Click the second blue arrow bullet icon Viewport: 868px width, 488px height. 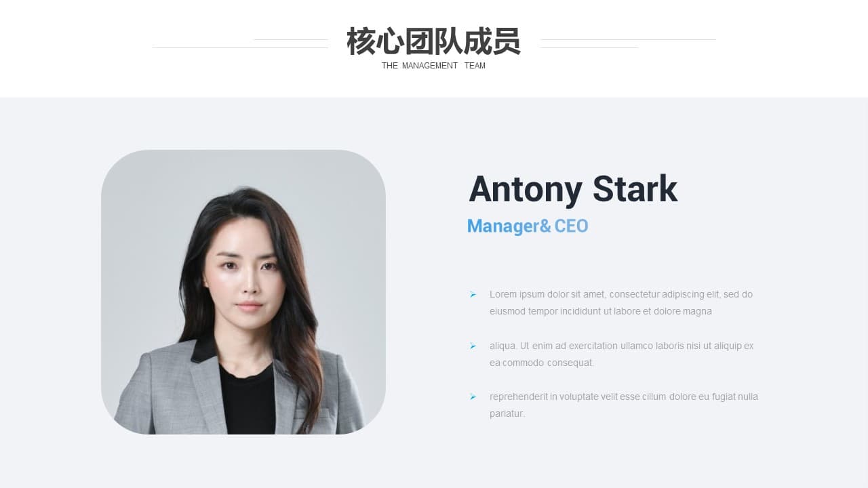click(473, 346)
